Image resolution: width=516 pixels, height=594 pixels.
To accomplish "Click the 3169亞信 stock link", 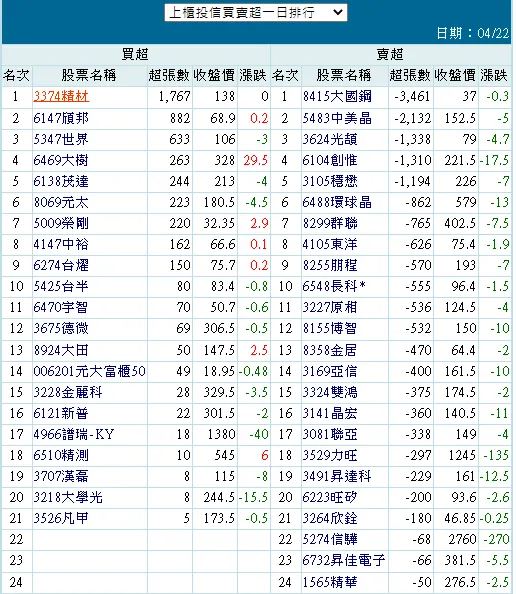I will pyautogui.click(x=330, y=371).
